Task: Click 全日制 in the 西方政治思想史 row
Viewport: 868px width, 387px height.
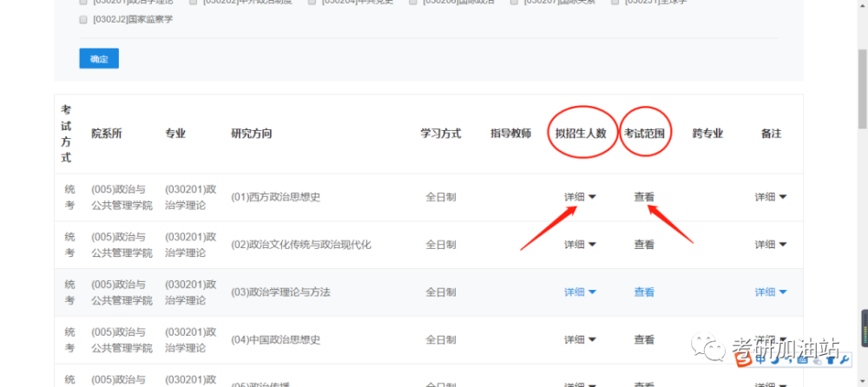Action: [x=441, y=197]
